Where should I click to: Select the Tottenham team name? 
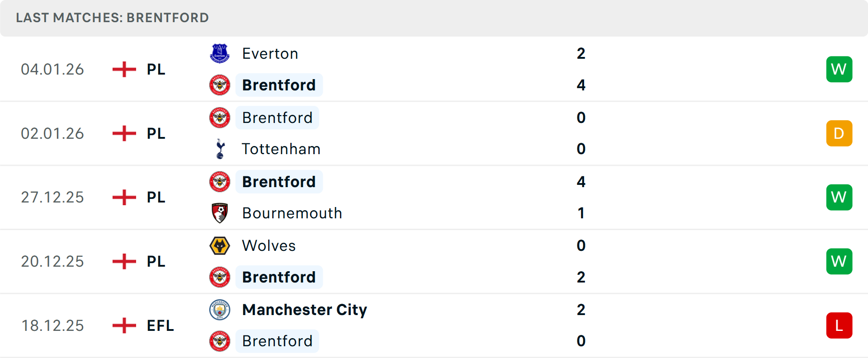pyautogui.click(x=281, y=149)
